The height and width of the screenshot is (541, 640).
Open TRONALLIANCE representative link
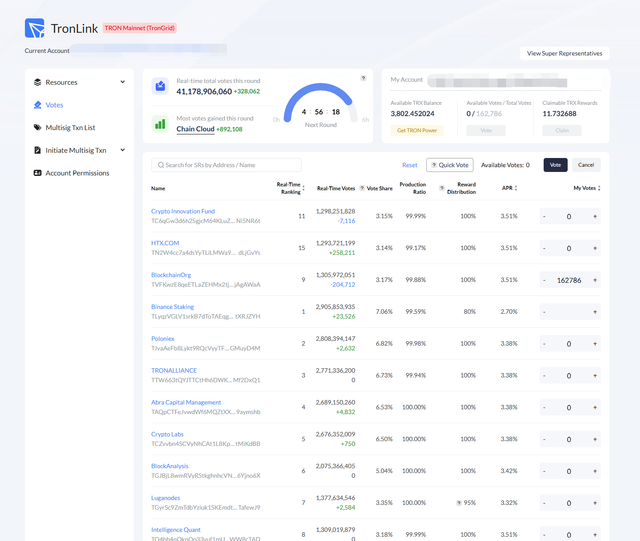[174, 370]
